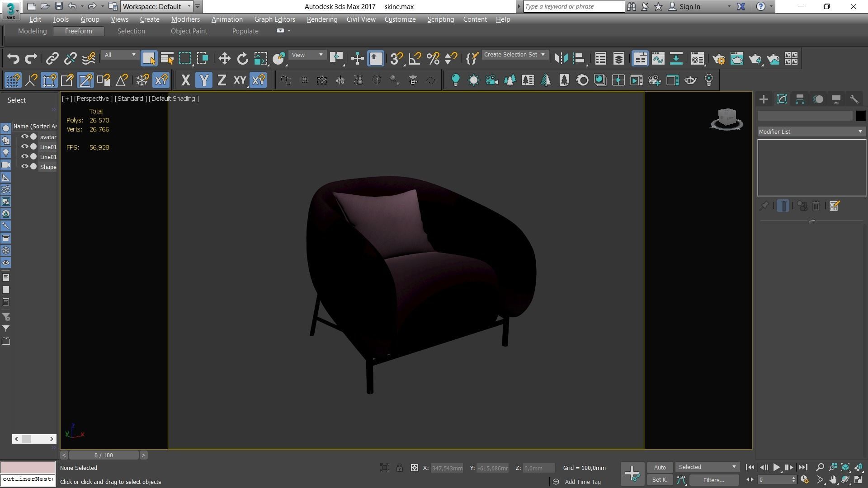Activate the Select and Uniform Scale tool

(x=261, y=59)
